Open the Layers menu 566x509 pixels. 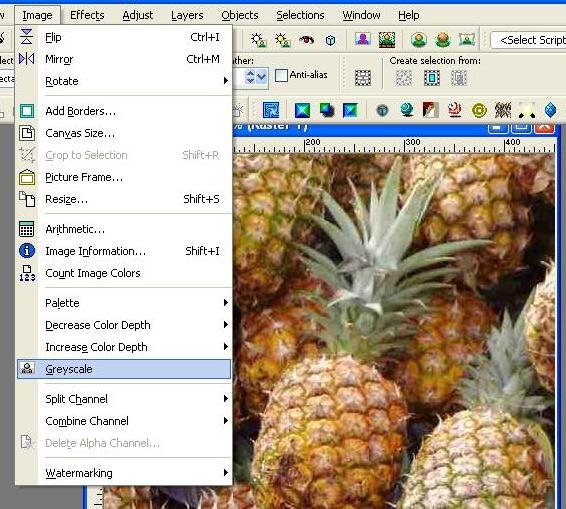[187, 15]
